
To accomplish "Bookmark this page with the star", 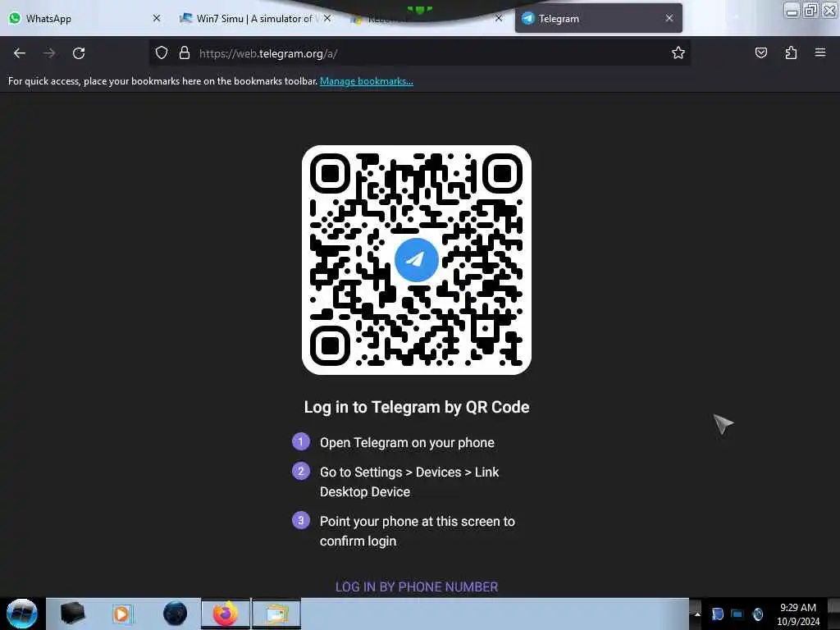I will [678, 53].
